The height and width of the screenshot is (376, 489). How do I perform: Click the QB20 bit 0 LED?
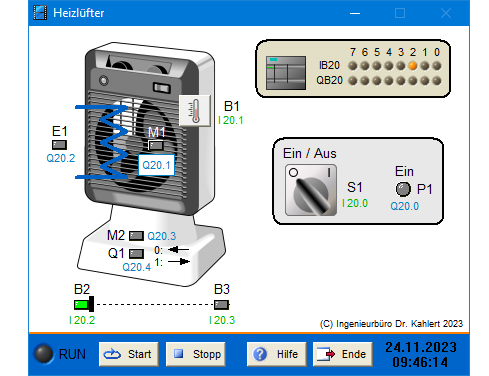pos(437,80)
